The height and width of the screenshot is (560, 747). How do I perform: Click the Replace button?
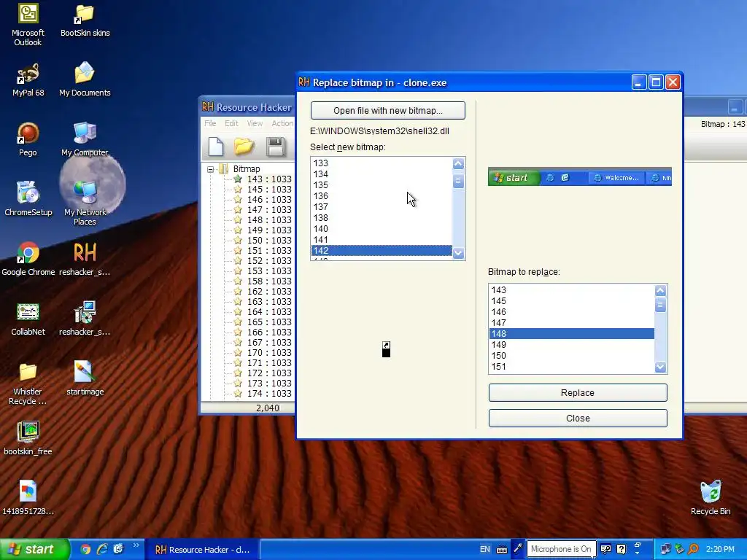578,393
